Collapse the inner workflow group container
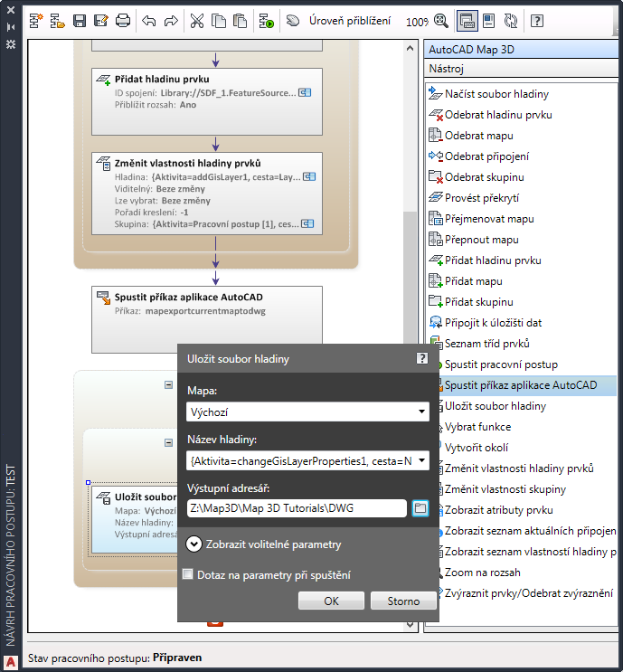This screenshot has width=623, height=672. click(169, 442)
